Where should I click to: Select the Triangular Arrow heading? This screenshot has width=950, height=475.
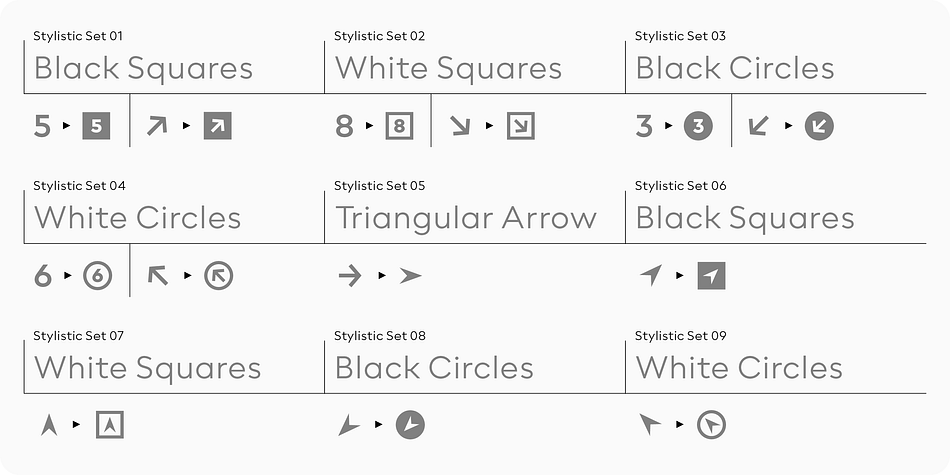[x=465, y=218]
